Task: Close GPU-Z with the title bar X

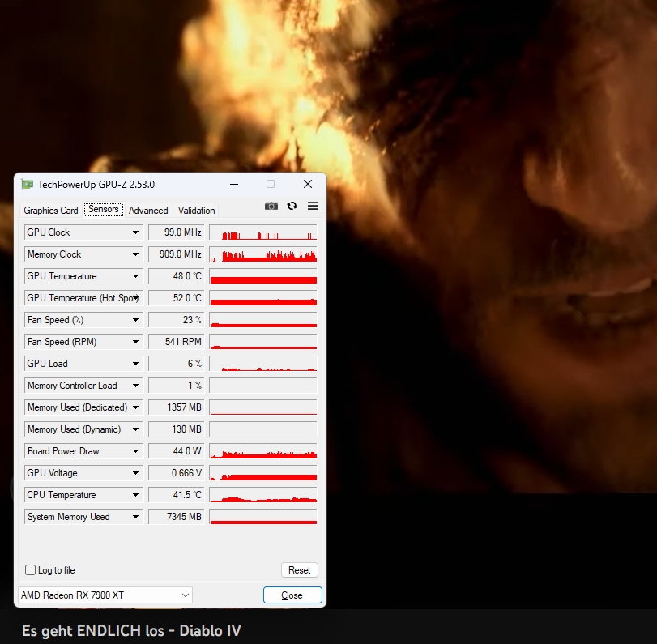Action: coord(308,184)
